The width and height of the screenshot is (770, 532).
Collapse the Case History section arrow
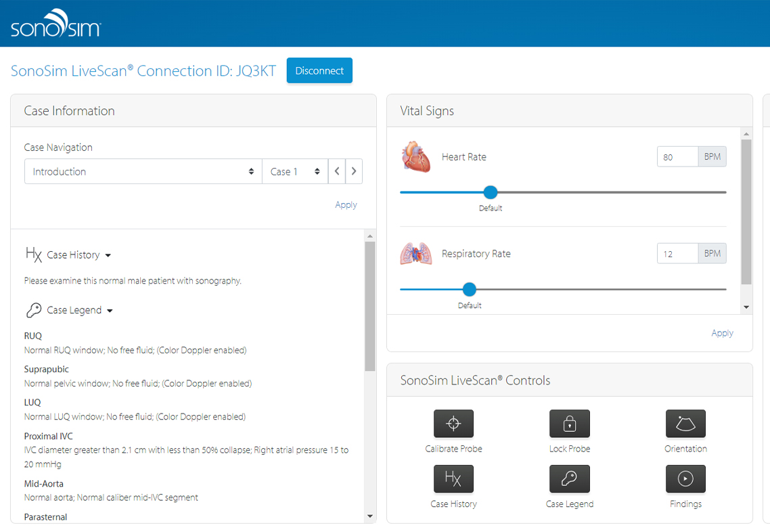(108, 255)
